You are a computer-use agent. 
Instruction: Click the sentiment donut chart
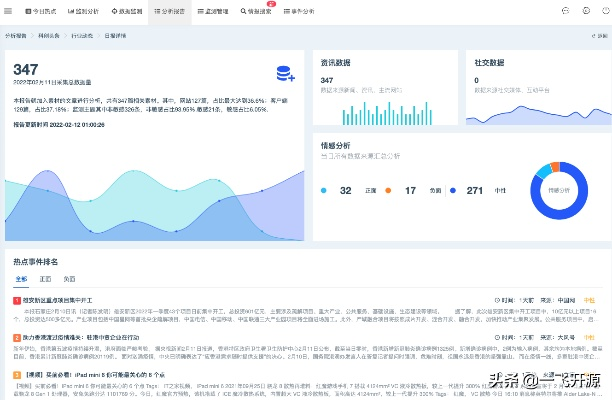pos(559,190)
